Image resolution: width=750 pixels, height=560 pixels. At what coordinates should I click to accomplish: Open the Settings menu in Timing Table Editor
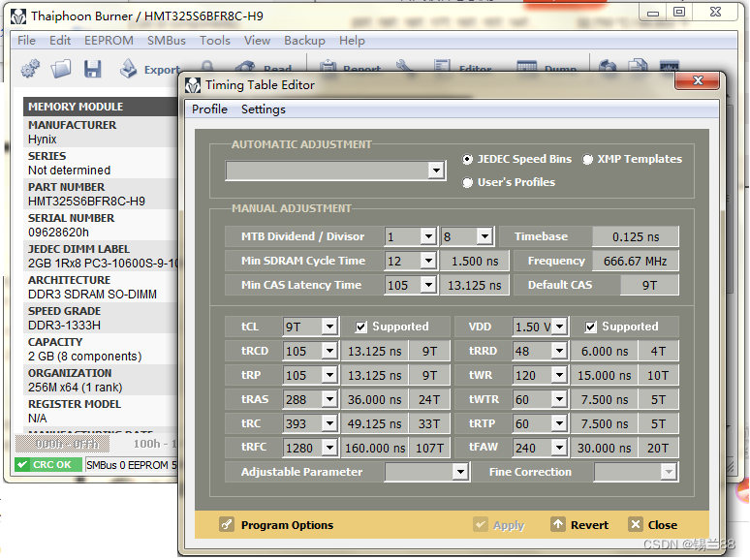point(263,109)
